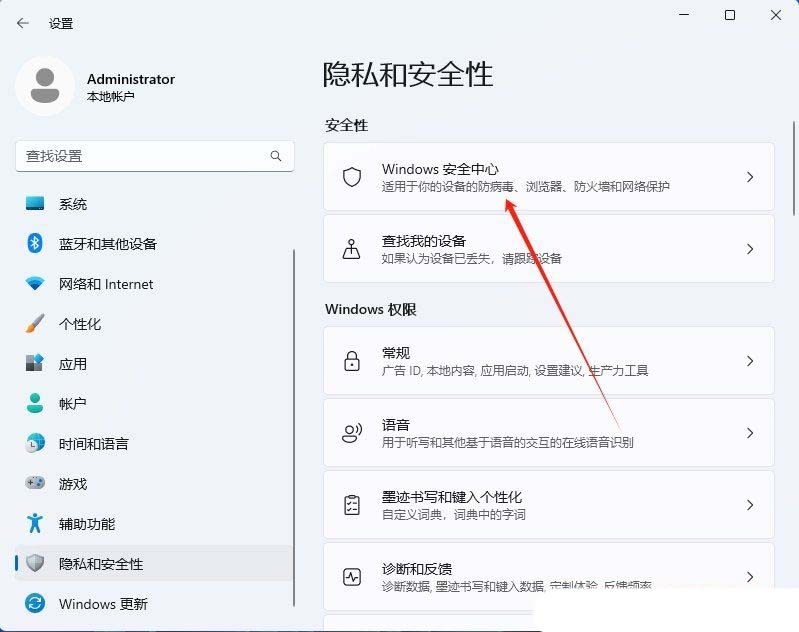This screenshot has height=632, width=799.
Task: Click the location person icon for 查找我的设备
Action: [x=352, y=249]
